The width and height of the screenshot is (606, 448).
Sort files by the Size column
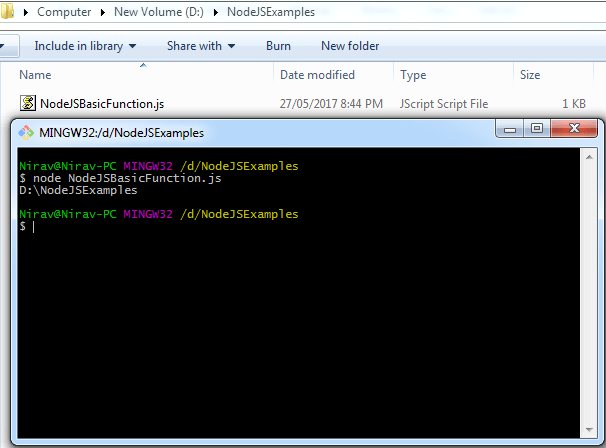click(x=530, y=75)
